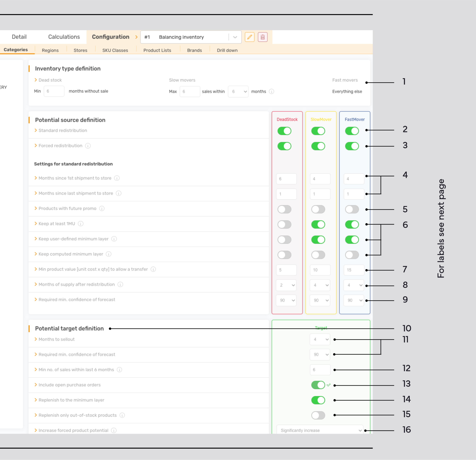Click info icon for Keep computed minimum layer
Screen dimensions: 476x460
(109, 254)
